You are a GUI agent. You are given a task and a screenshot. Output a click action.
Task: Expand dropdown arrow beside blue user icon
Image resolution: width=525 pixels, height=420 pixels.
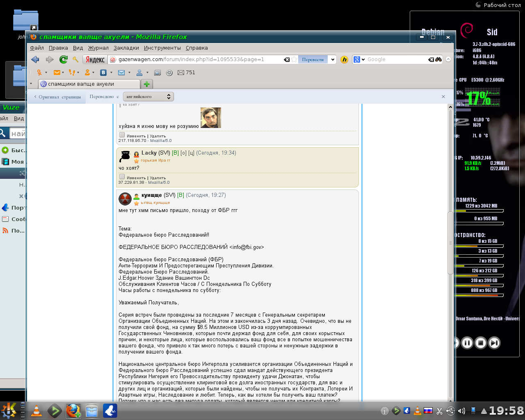147,73
